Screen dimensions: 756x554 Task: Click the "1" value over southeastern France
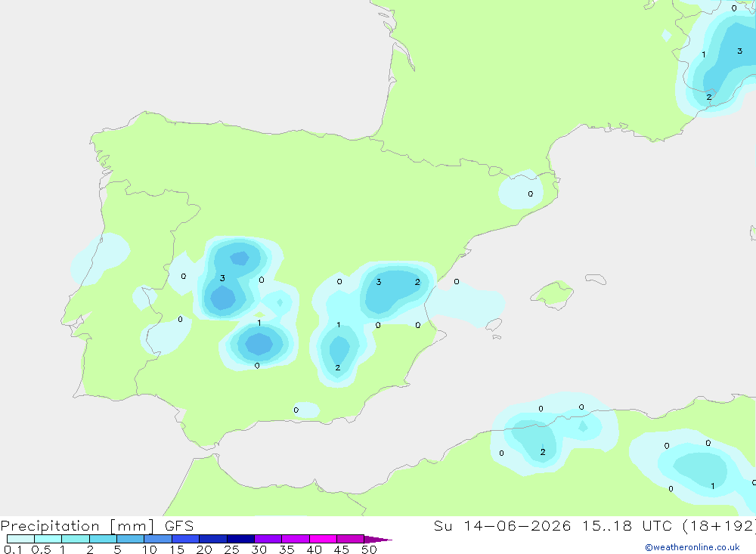click(x=704, y=54)
